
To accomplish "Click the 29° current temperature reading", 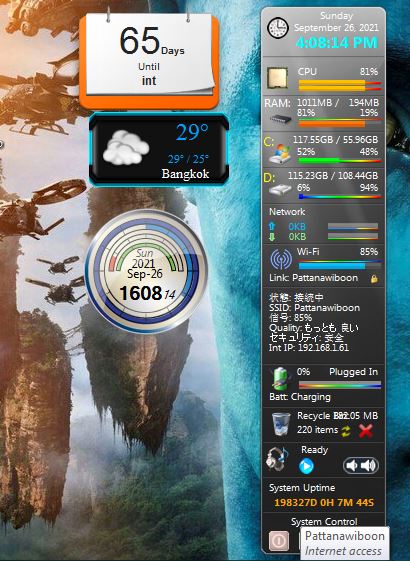I will tap(192, 132).
